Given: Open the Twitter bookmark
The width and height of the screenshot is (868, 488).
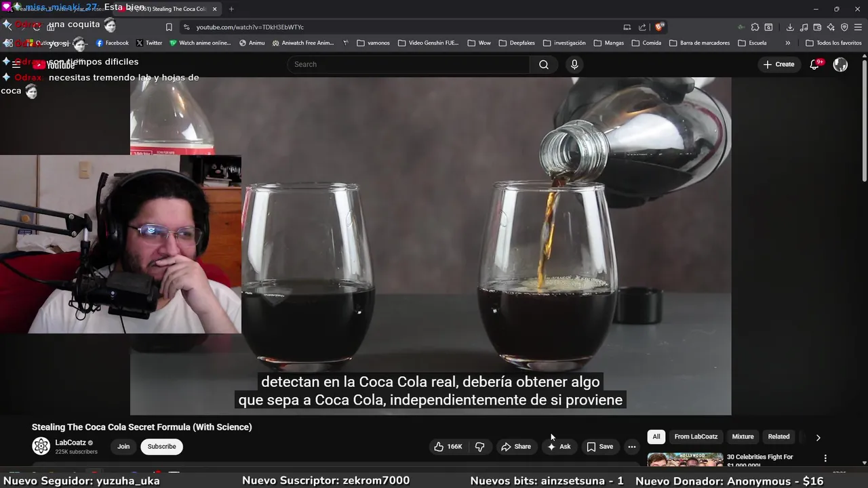Looking at the screenshot, I should [149, 43].
